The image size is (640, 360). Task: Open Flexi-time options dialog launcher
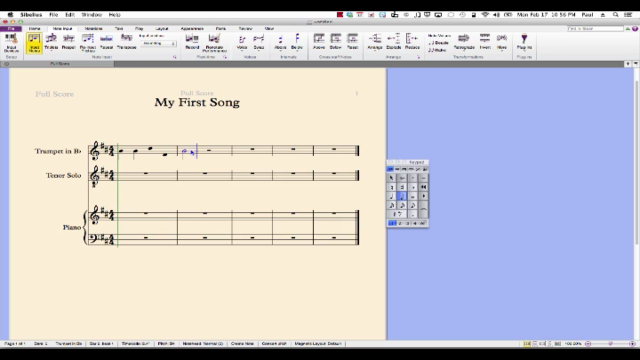225,57
